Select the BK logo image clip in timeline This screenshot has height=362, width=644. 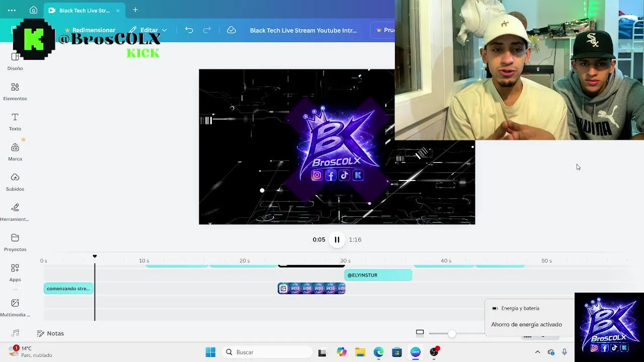(311, 289)
